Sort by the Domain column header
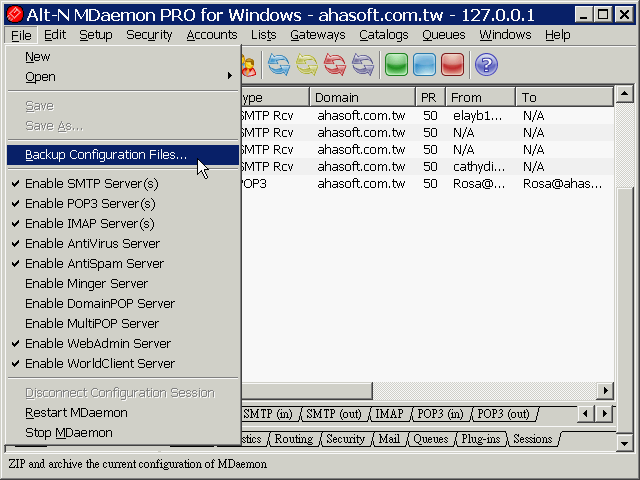 pyautogui.click(x=362, y=98)
